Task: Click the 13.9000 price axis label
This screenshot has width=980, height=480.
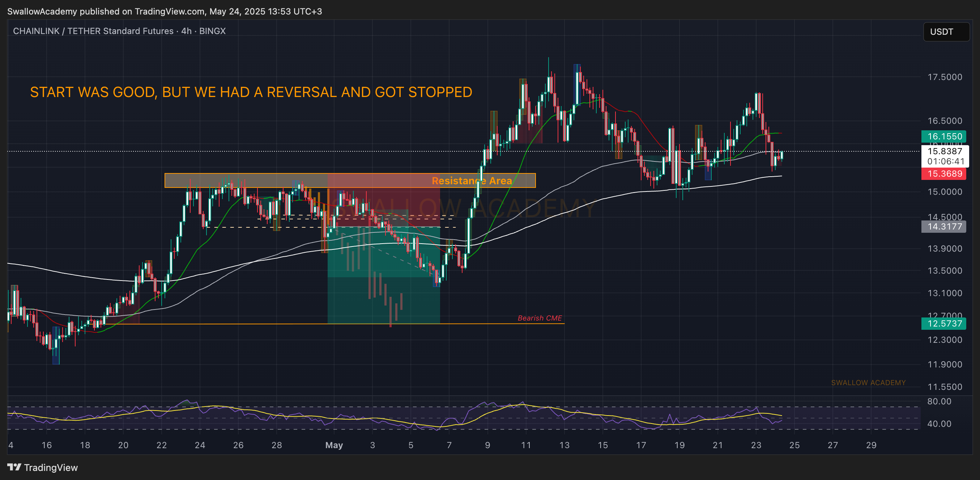Action: pyautogui.click(x=945, y=248)
